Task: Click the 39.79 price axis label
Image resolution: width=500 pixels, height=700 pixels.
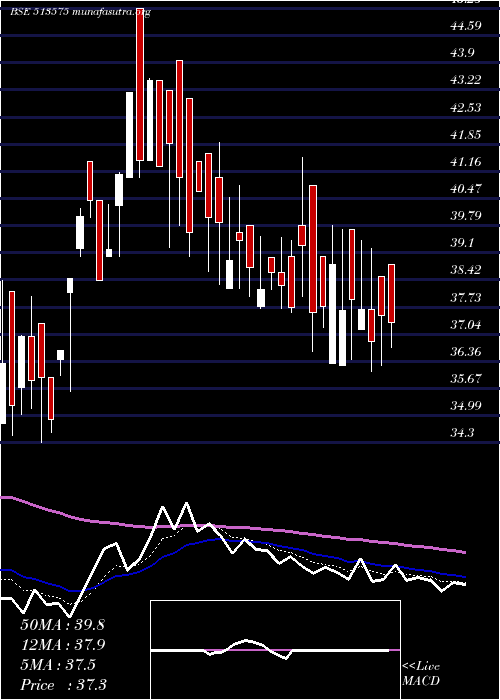Action: click(466, 216)
